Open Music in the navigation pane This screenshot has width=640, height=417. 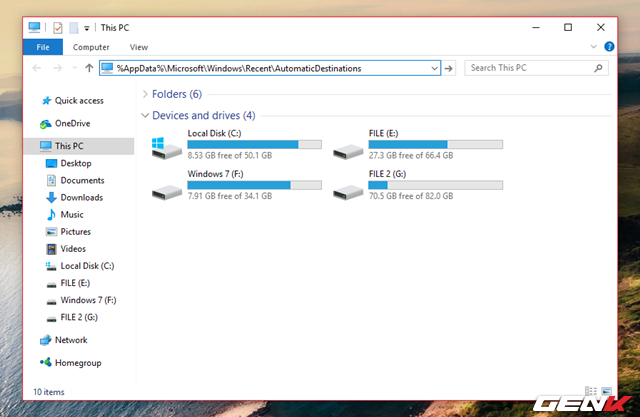[65, 215]
